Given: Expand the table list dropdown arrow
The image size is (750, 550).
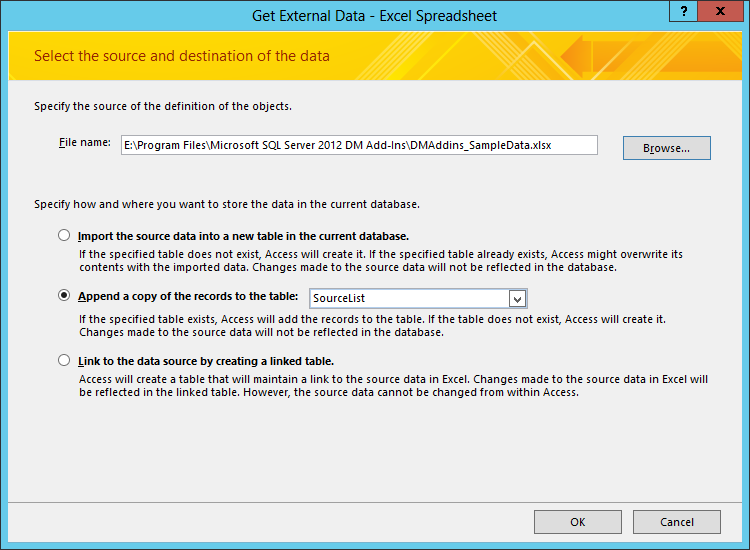Looking at the screenshot, I should pos(517,298).
